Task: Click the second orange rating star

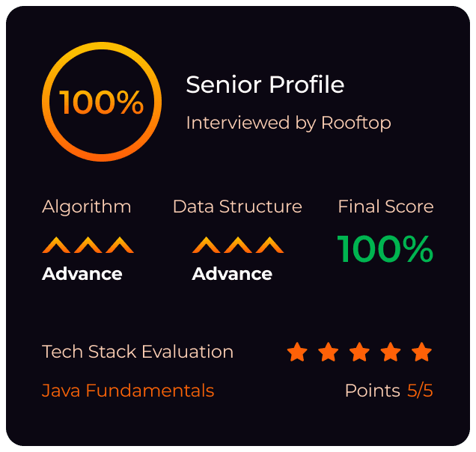Action: point(329,352)
